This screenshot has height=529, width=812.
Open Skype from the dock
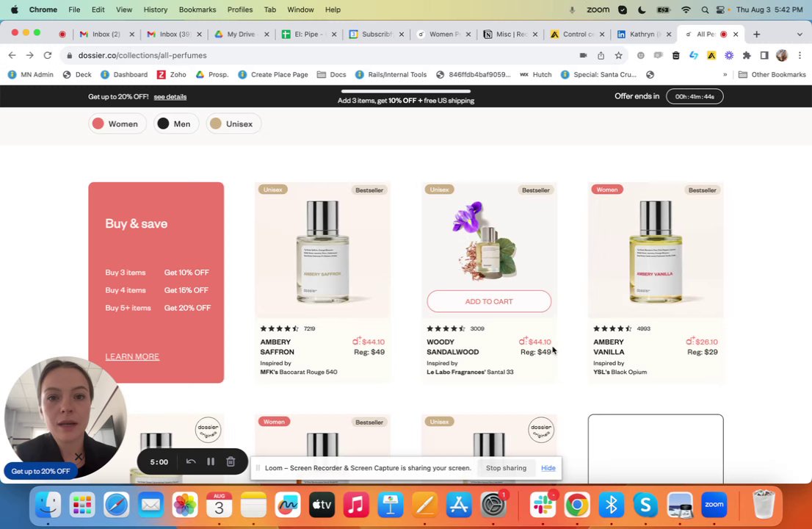coord(645,504)
